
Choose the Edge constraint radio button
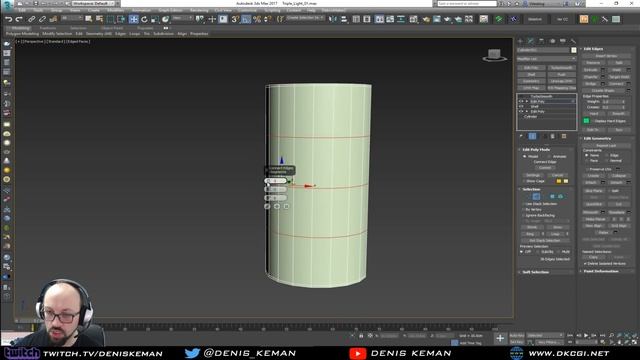[x=607, y=156]
